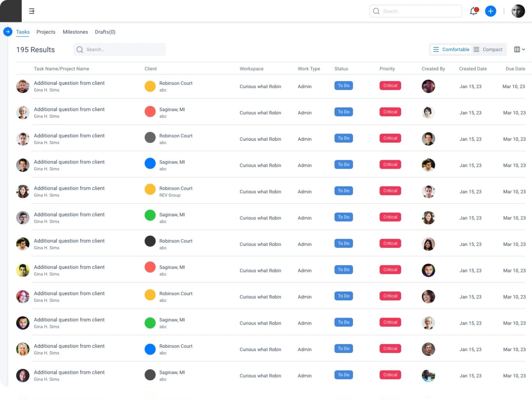Open the Drafts(0) tab
The image size is (532, 400).
click(x=105, y=32)
